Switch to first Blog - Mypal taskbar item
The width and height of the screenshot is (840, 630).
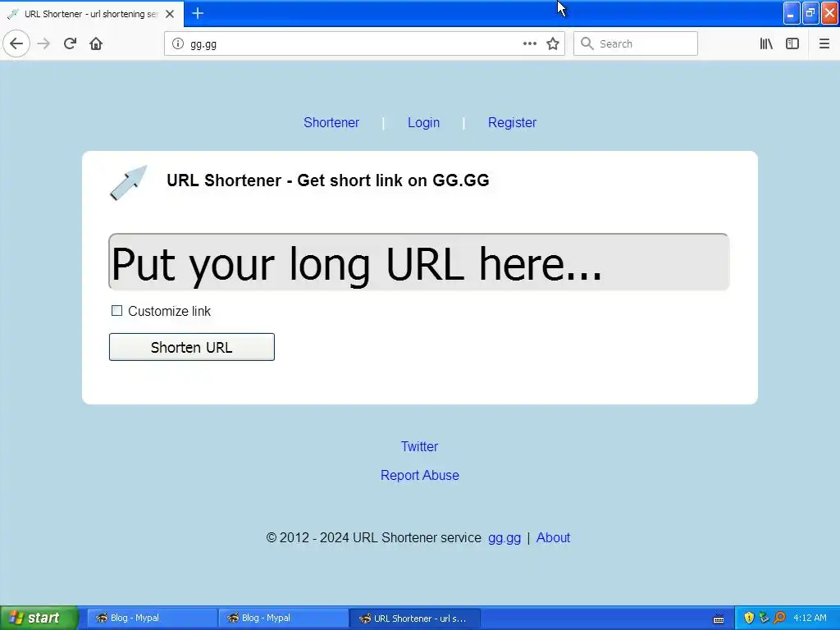coord(152,618)
